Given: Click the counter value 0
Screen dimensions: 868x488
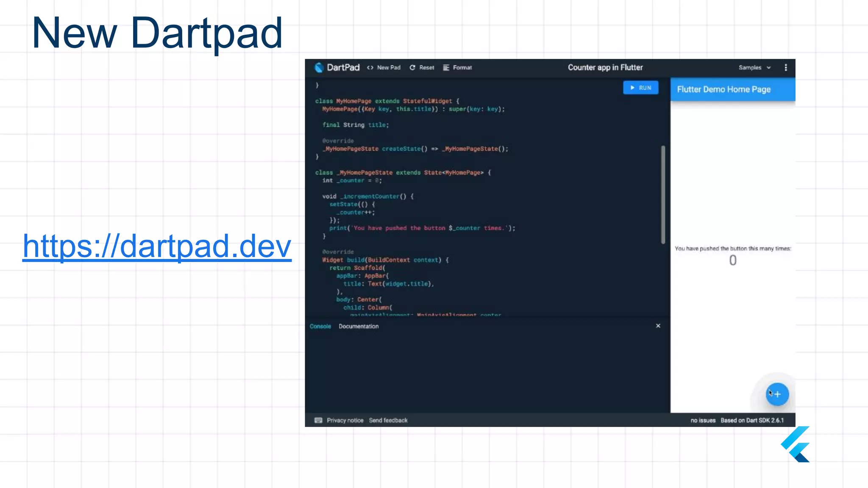Looking at the screenshot, I should 733,260.
